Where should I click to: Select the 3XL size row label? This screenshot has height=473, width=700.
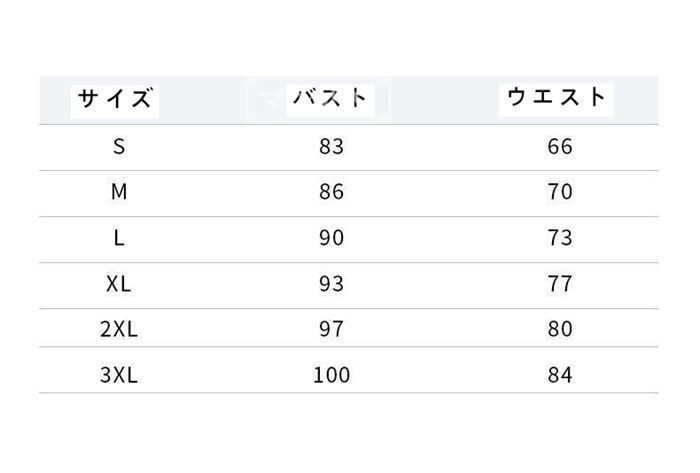click(x=119, y=376)
